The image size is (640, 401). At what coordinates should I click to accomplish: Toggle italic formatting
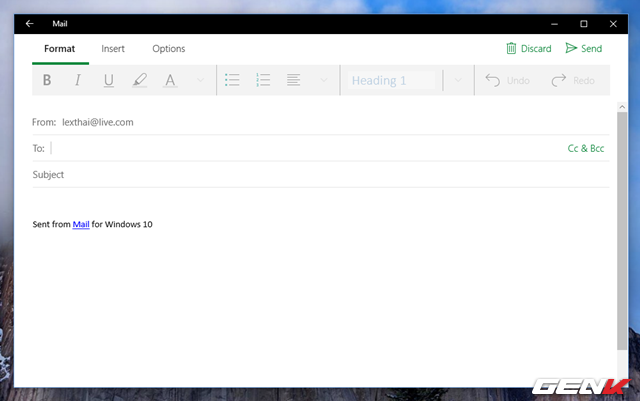(77, 80)
